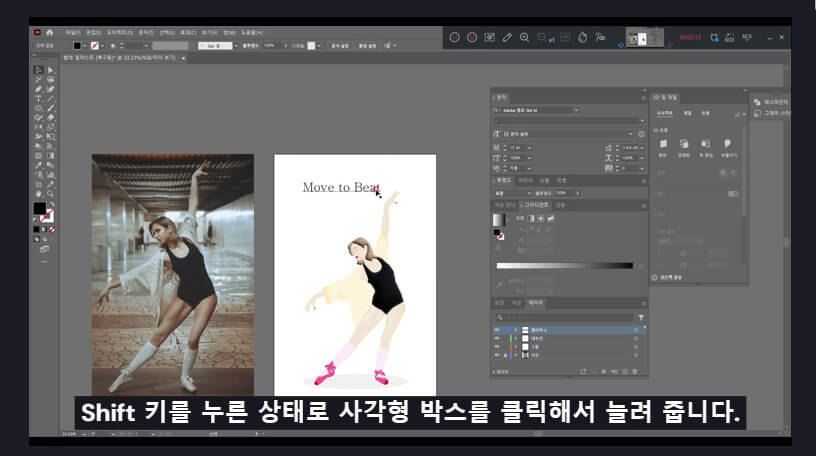This screenshot has height=456, width=816.
Task: Switch to the 레이어 (Layers) panel tab
Action: tap(536, 302)
